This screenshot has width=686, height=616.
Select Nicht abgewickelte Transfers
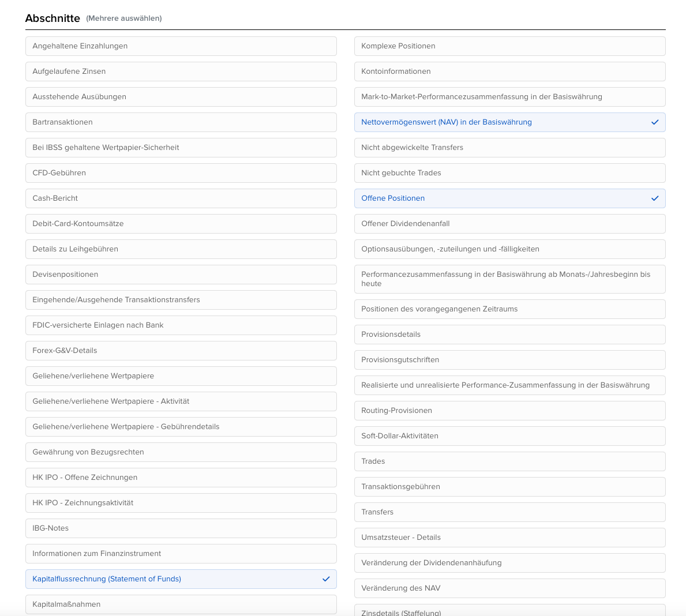pyautogui.click(x=509, y=148)
